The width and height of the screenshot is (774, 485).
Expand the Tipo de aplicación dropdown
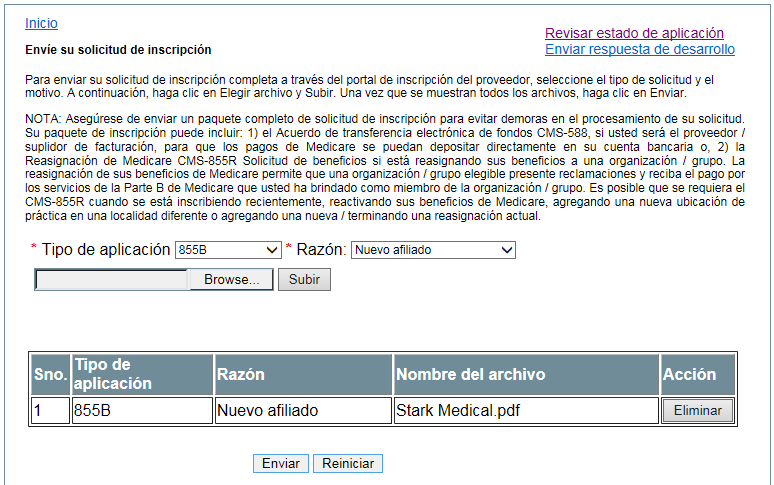(x=228, y=250)
